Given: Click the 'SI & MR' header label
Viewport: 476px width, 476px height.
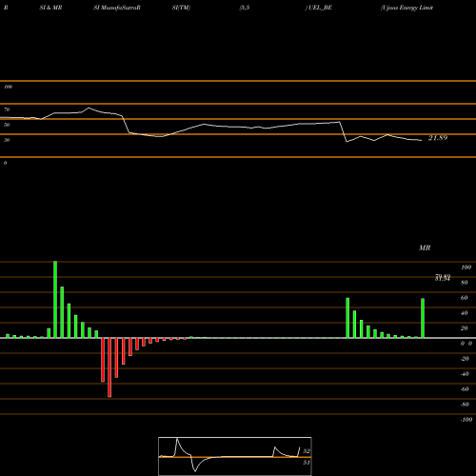Looking at the screenshot, I should pyautogui.click(x=50, y=8).
